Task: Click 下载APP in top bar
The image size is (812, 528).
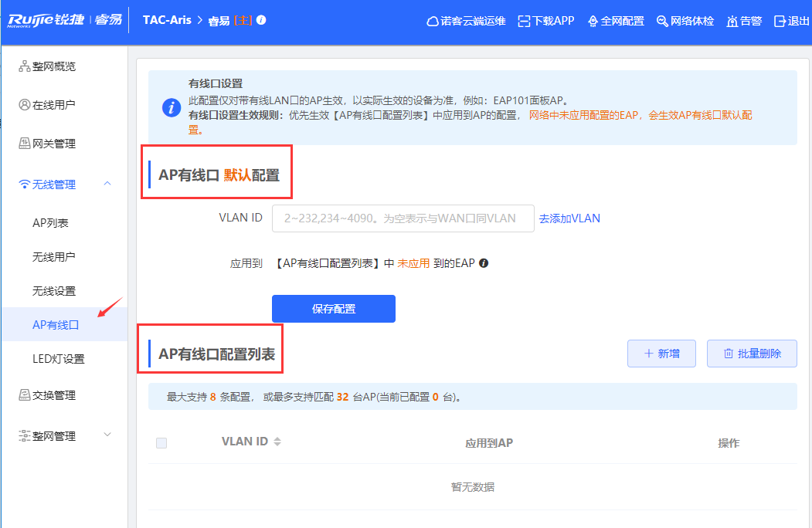Action: pyautogui.click(x=546, y=22)
